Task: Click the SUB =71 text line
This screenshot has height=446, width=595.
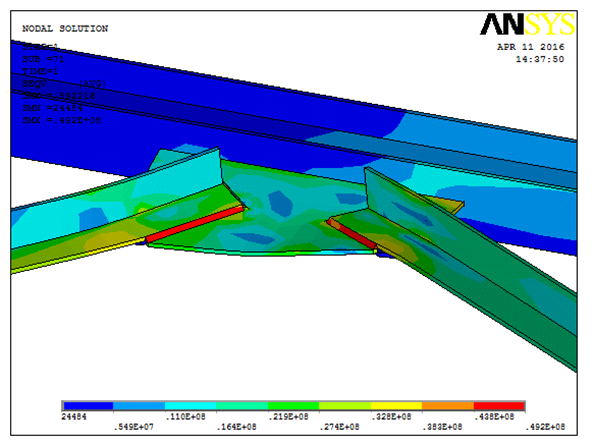Action: pyautogui.click(x=43, y=59)
